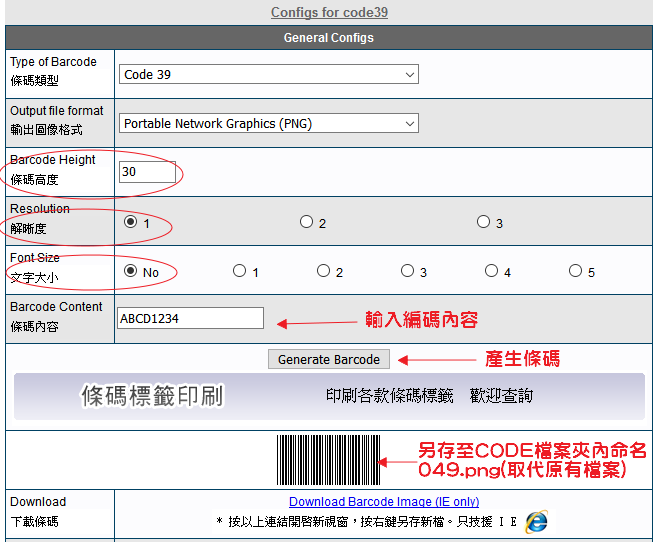The width and height of the screenshot is (654, 542).
Task: Click the generated barcode image
Action: (329, 460)
